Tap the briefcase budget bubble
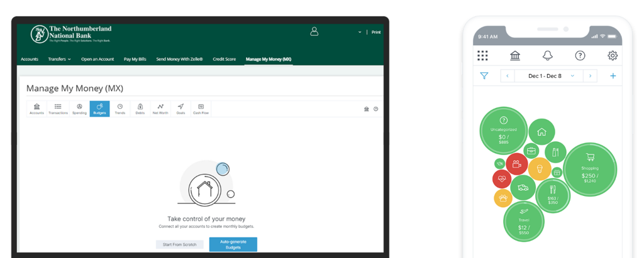644x258 pixels. point(531,151)
